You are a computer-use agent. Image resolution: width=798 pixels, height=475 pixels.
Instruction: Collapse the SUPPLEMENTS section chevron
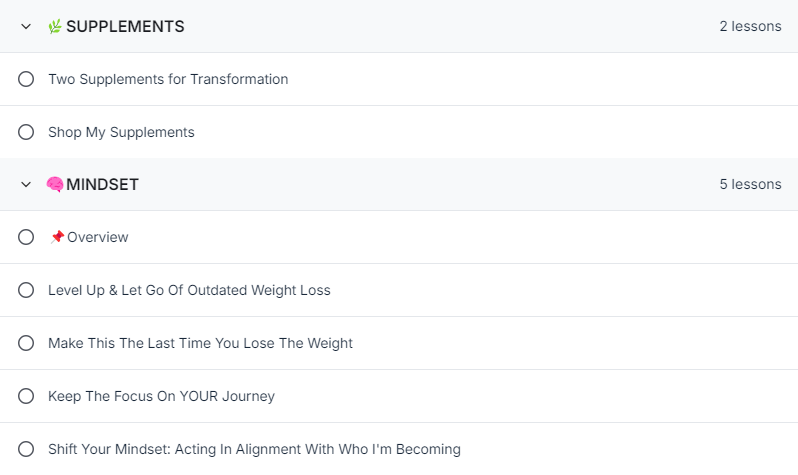[26, 26]
